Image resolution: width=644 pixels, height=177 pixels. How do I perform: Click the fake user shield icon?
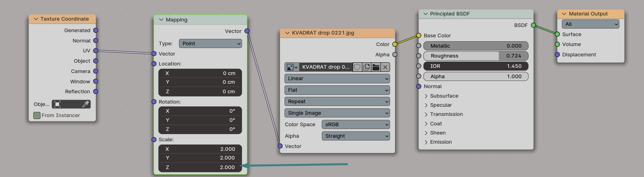coord(357,67)
